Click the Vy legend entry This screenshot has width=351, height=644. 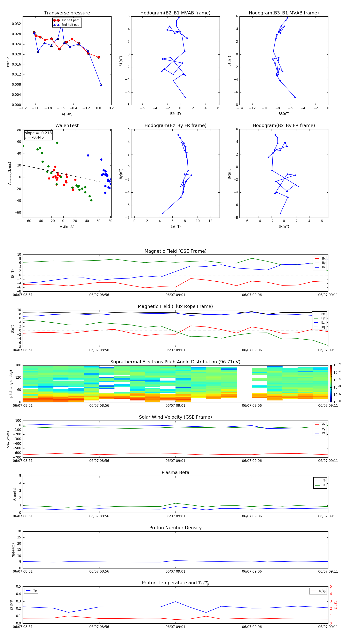[x=320, y=429]
